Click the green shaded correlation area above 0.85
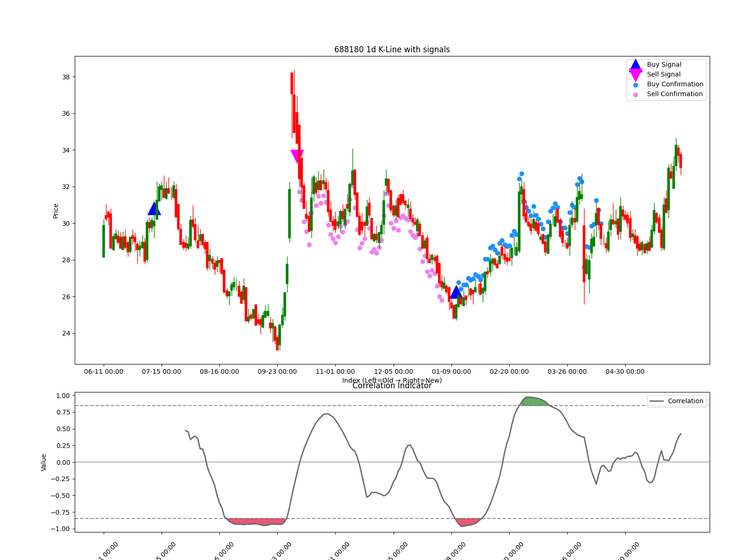Viewport: 747px width, 560px height. pyautogui.click(x=534, y=401)
